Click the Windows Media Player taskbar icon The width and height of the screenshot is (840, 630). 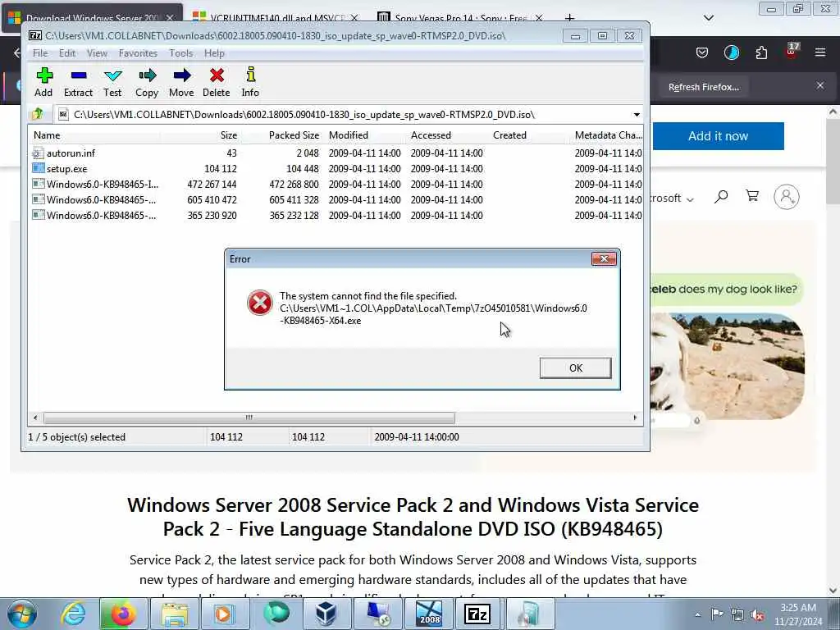(x=225, y=614)
